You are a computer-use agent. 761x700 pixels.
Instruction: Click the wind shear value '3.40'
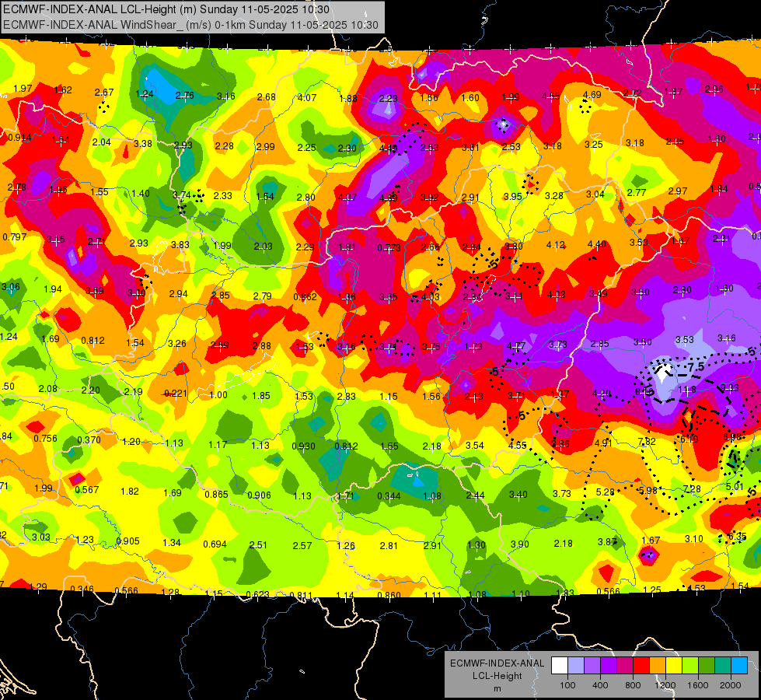tap(518, 494)
